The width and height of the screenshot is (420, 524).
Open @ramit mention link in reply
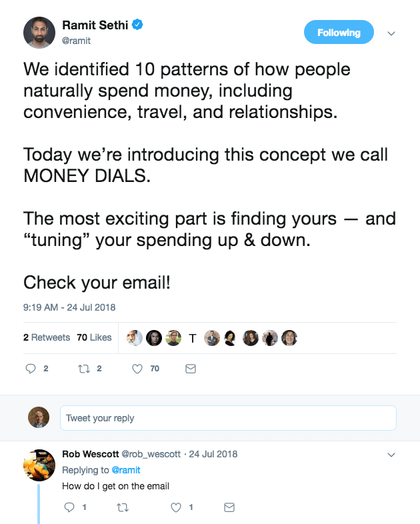pos(125,470)
